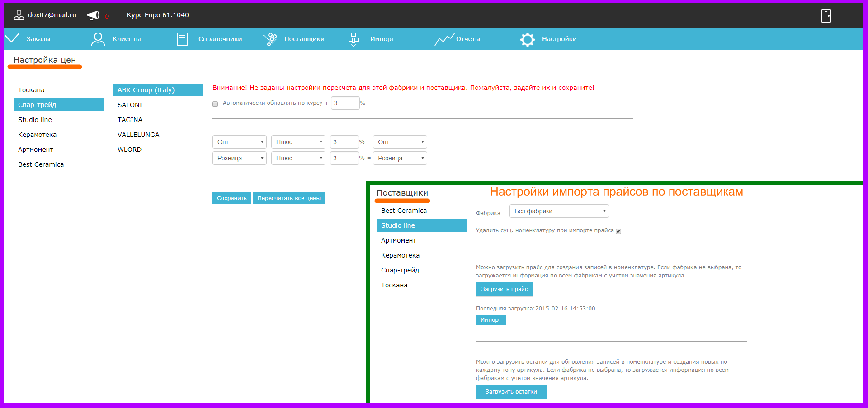Click the Справочники document icon

pyautogui.click(x=182, y=39)
